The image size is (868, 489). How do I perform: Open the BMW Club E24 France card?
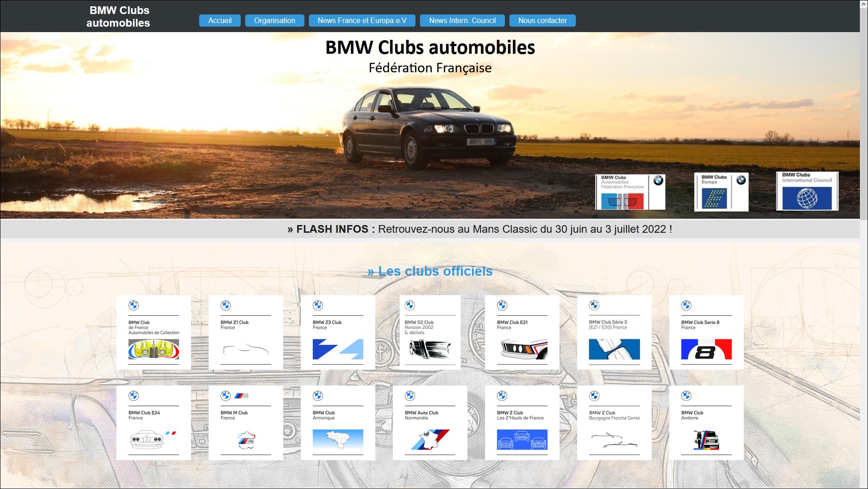[x=154, y=423]
